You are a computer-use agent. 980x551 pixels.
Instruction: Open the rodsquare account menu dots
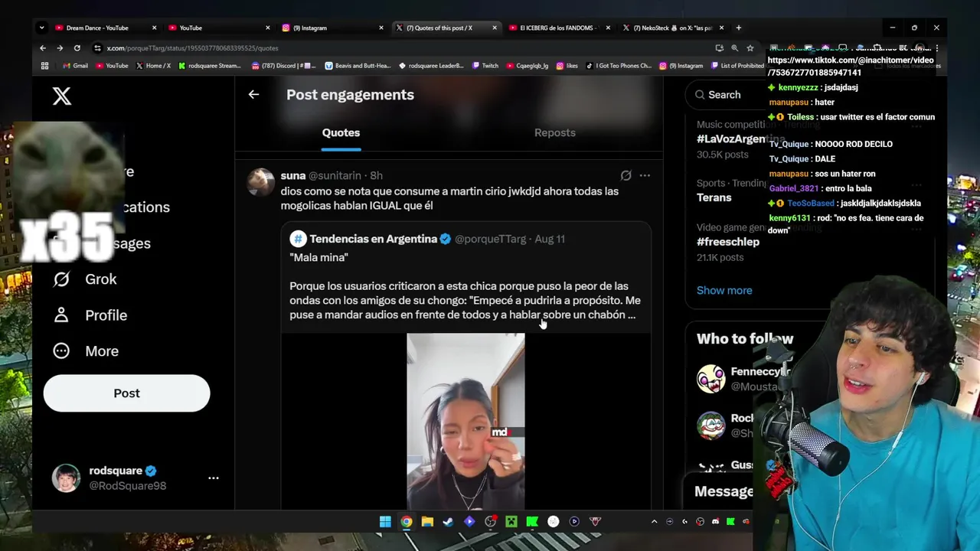coord(214,478)
